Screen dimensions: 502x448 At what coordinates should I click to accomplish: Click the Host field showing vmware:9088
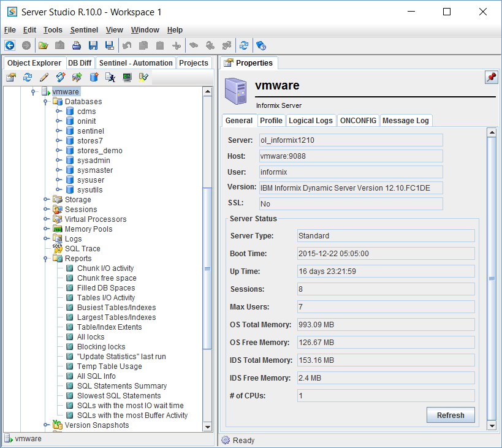click(x=350, y=156)
